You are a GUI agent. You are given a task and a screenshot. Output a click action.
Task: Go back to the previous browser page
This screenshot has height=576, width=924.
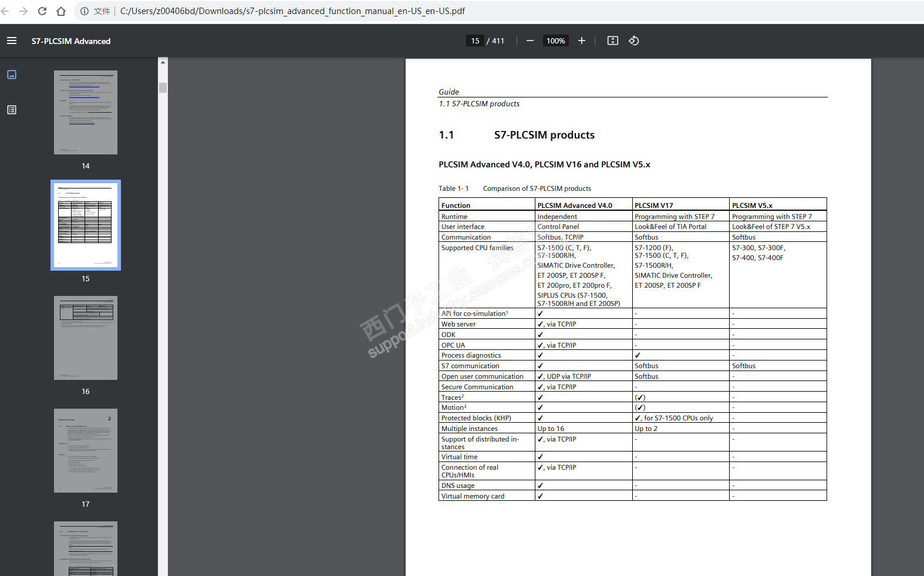(x=5, y=11)
